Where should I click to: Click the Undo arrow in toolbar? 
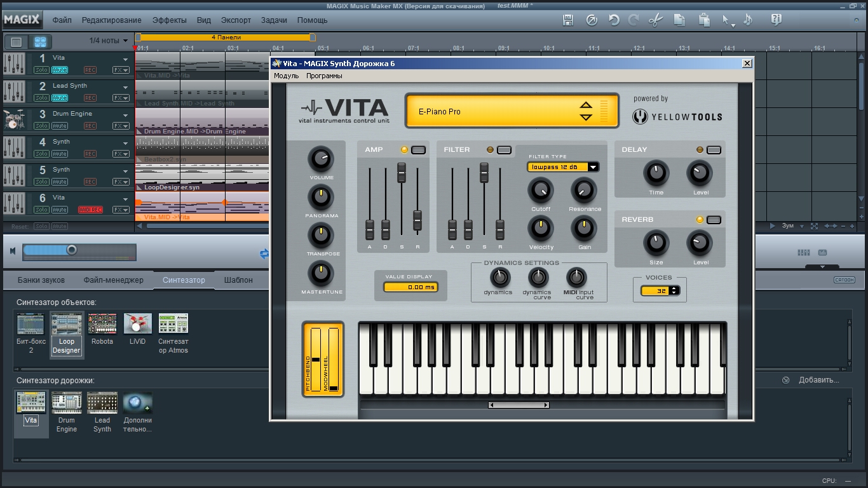point(614,20)
